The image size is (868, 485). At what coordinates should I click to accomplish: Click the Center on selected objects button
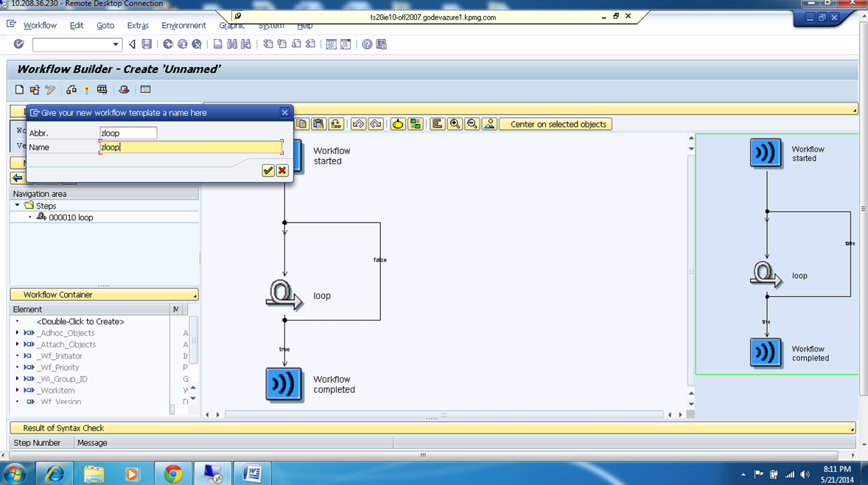555,124
